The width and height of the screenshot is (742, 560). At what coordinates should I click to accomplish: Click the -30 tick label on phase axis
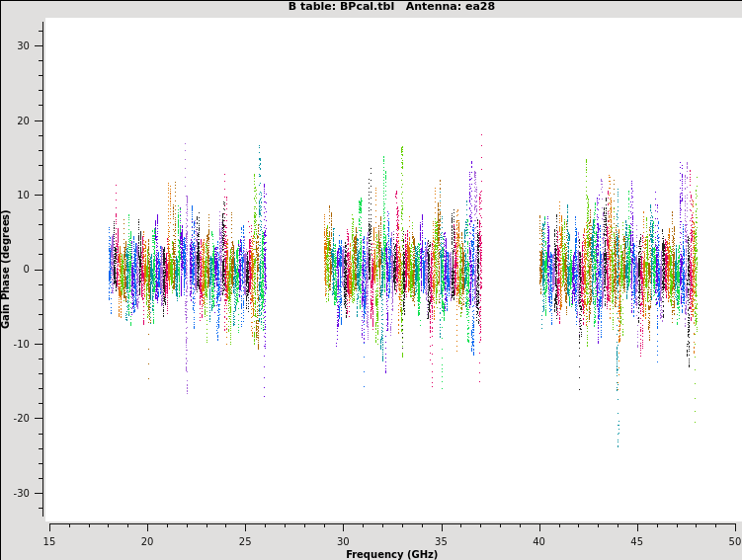pyautogui.click(x=22, y=494)
